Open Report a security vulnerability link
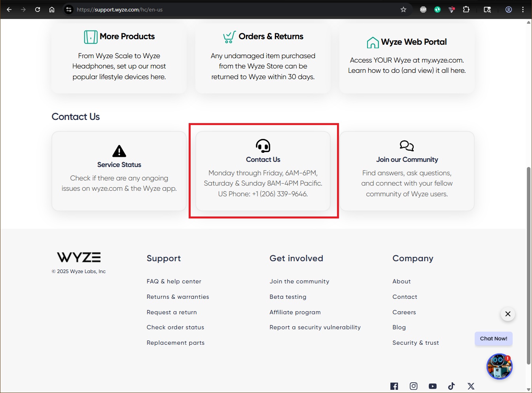The width and height of the screenshot is (532, 393). click(315, 327)
